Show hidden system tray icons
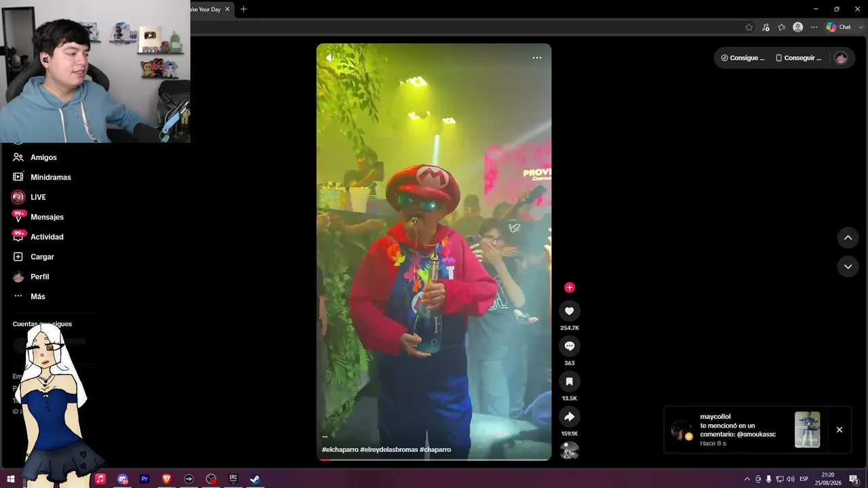This screenshot has width=868, height=488. (x=747, y=479)
